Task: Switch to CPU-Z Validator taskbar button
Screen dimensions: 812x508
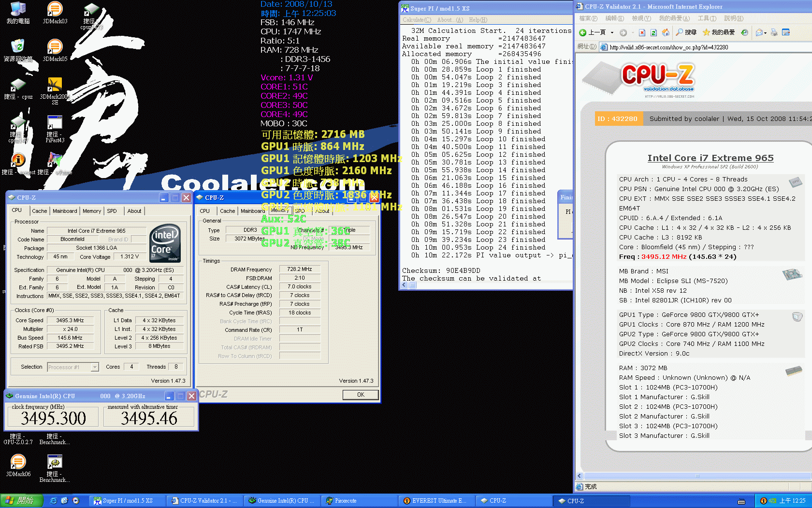Action: tap(204, 501)
